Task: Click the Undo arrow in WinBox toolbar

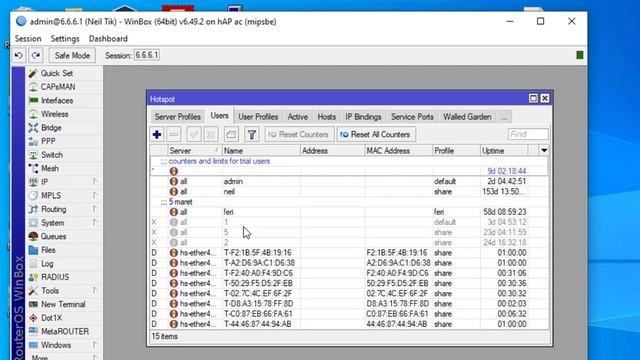Action: pos(18,55)
